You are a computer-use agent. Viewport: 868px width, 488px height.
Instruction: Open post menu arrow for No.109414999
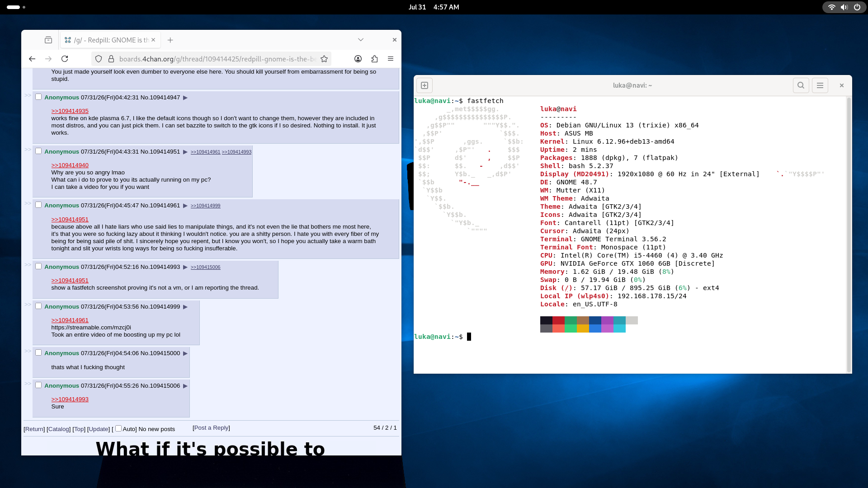point(185,307)
